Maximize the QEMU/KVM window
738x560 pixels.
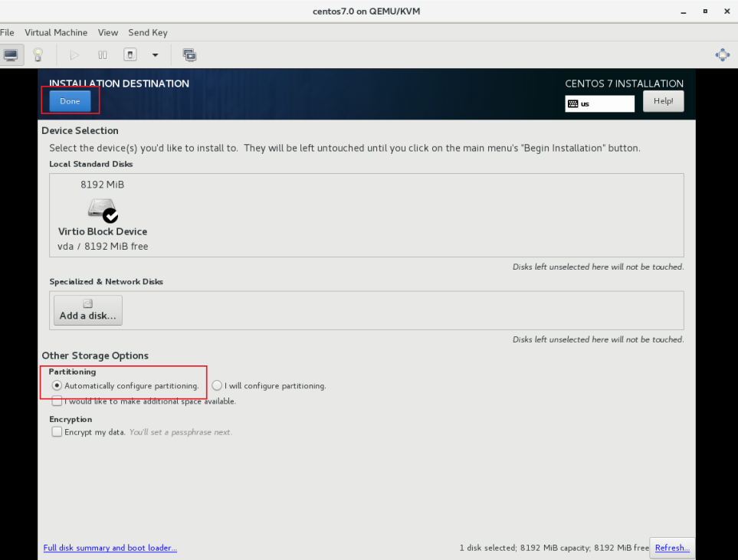(705, 11)
